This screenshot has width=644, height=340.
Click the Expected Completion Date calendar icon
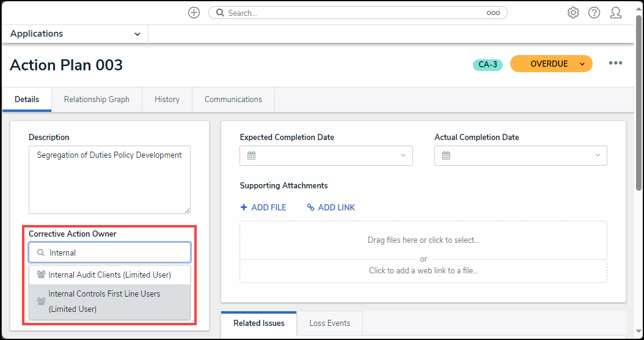(251, 155)
